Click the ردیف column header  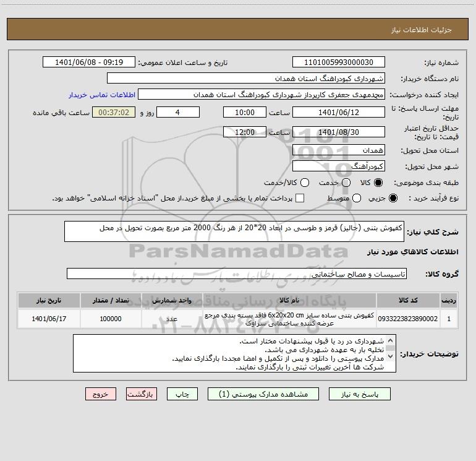pos(449,300)
